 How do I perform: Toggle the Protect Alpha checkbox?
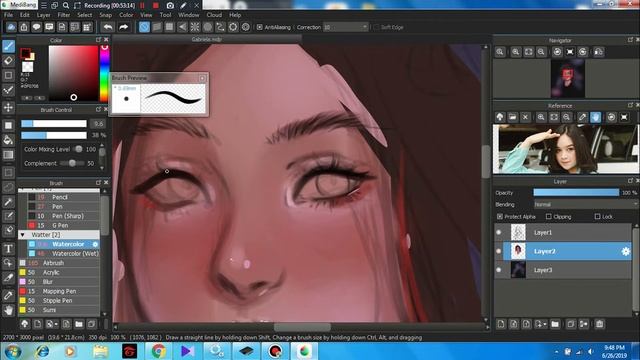click(500, 216)
